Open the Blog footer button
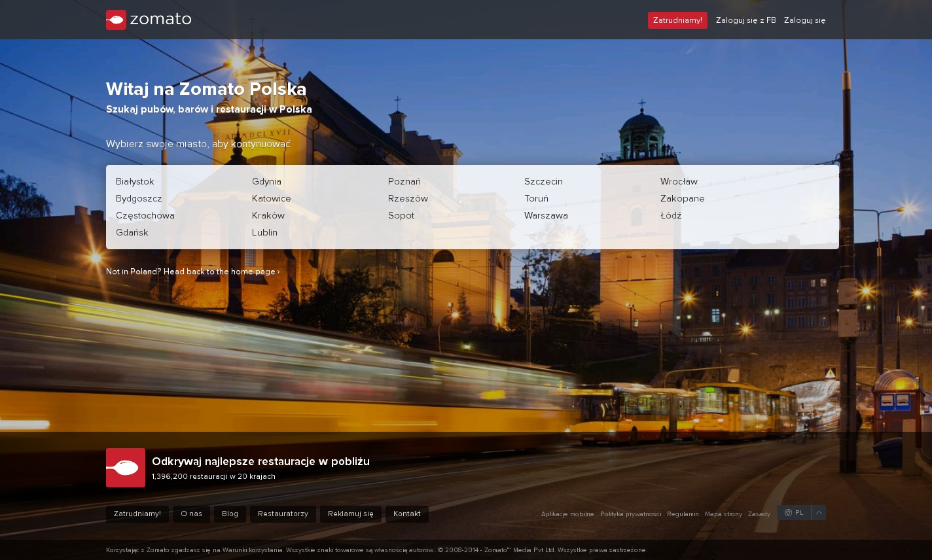The image size is (932, 560). tap(230, 514)
